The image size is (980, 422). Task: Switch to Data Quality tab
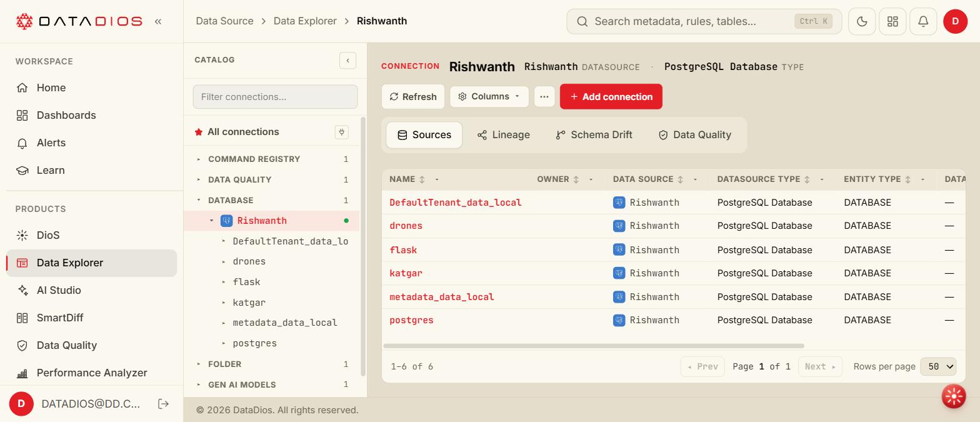coord(694,135)
